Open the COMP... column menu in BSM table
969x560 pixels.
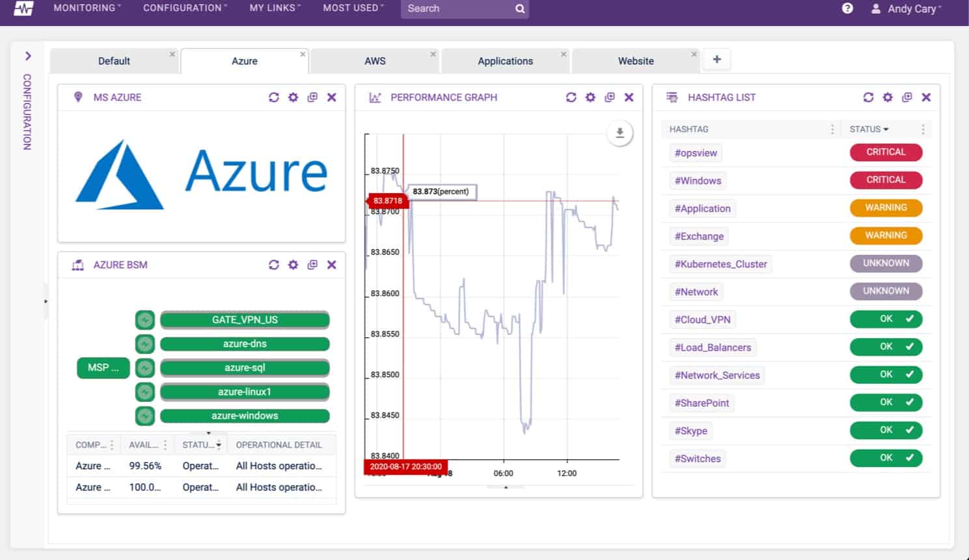pos(112,445)
